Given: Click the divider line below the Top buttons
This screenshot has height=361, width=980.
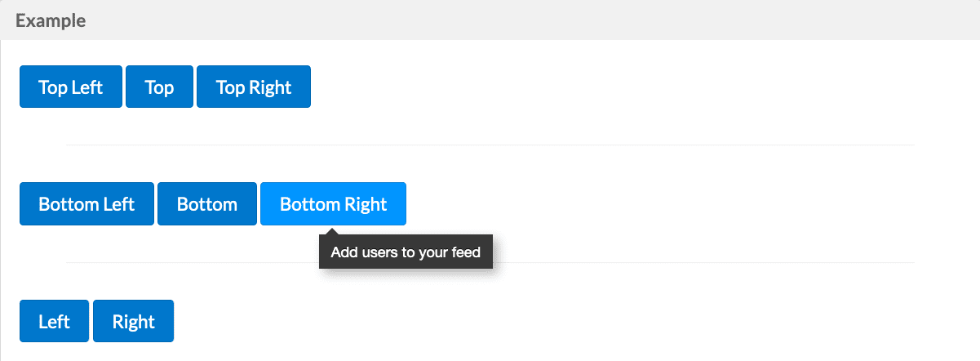Looking at the screenshot, I should tap(490, 145).
